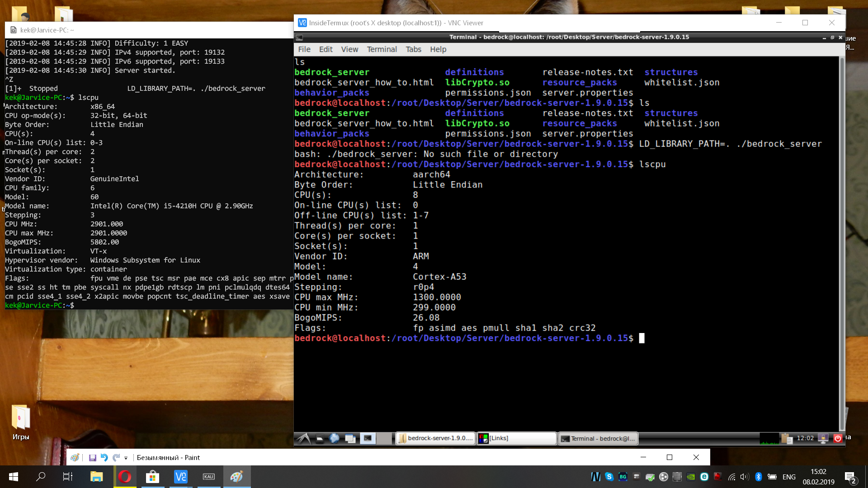Open the Tabs menu in terminal
This screenshot has width=868, height=488.
413,49
